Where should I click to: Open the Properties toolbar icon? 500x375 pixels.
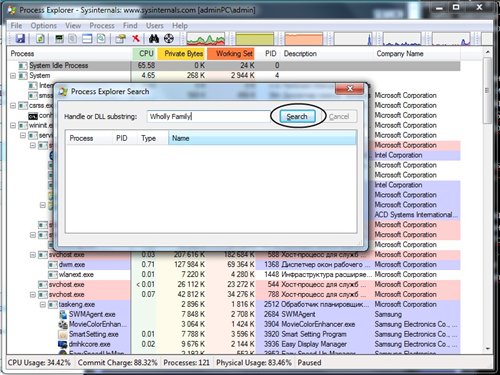[120, 39]
